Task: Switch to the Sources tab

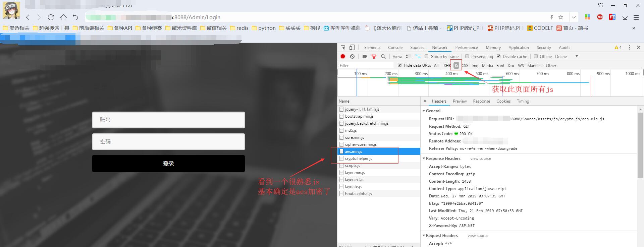Action: pyautogui.click(x=417, y=48)
